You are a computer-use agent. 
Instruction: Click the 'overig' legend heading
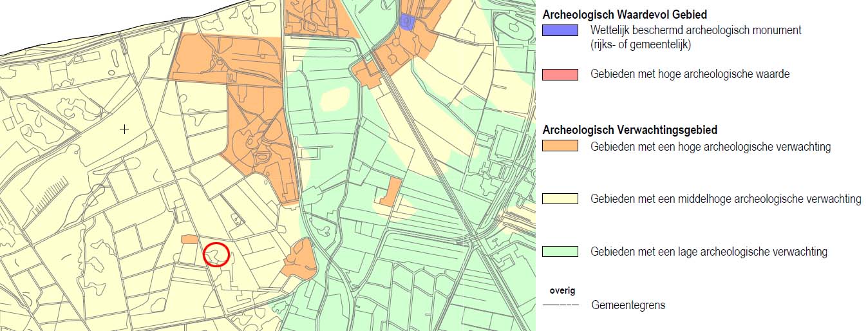pyautogui.click(x=562, y=291)
